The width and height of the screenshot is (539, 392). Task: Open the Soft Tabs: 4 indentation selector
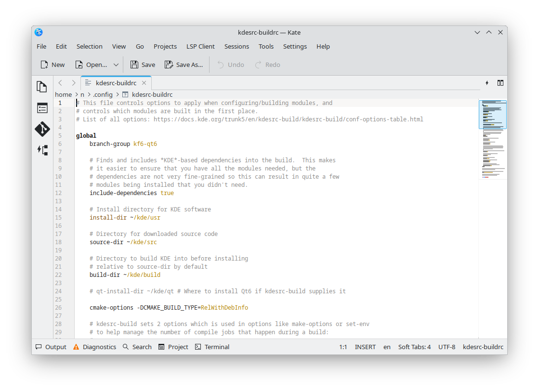tap(414, 347)
